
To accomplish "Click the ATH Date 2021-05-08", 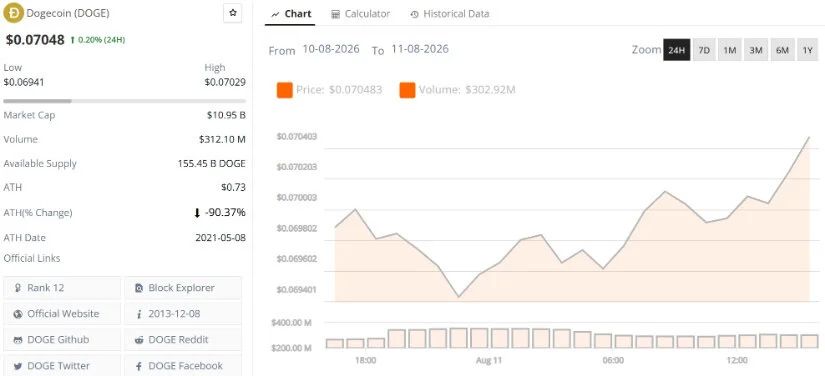I will [220, 238].
